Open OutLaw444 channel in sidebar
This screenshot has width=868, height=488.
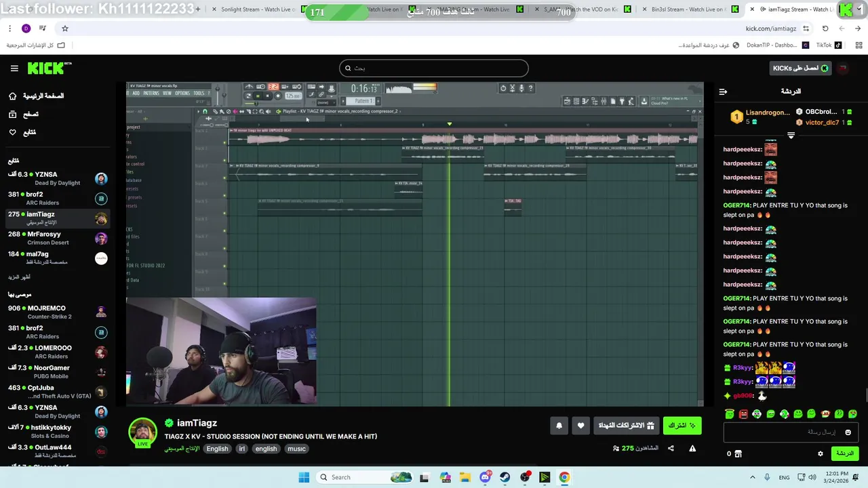[x=58, y=451]
